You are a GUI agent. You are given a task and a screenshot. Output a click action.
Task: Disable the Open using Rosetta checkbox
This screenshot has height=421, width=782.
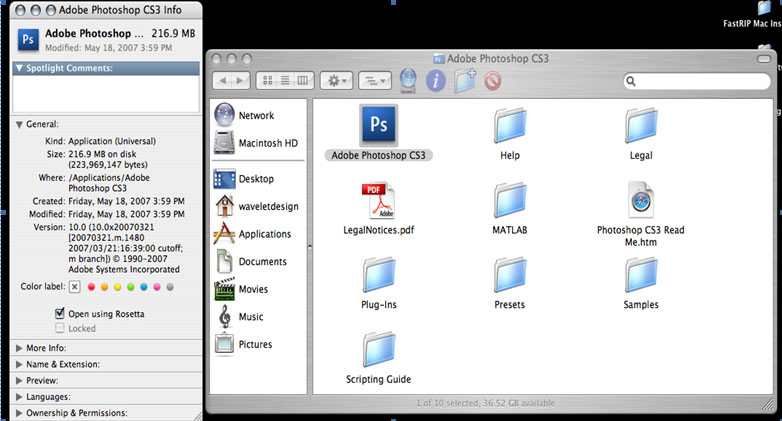60,314
